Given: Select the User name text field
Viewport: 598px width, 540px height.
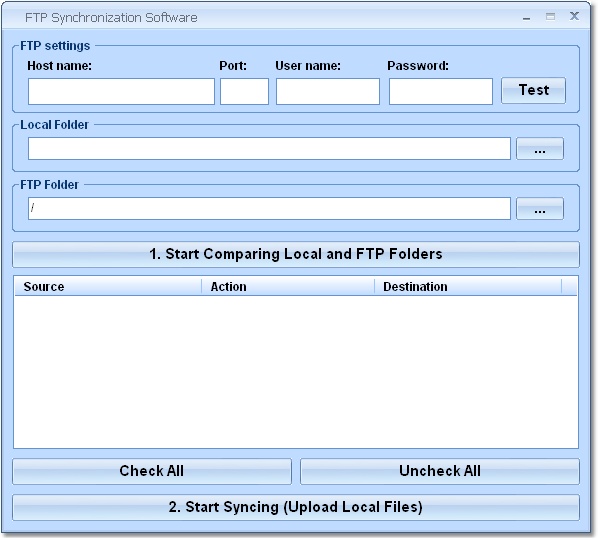Looking at the screenshot, I should click(x=328, y=92).
